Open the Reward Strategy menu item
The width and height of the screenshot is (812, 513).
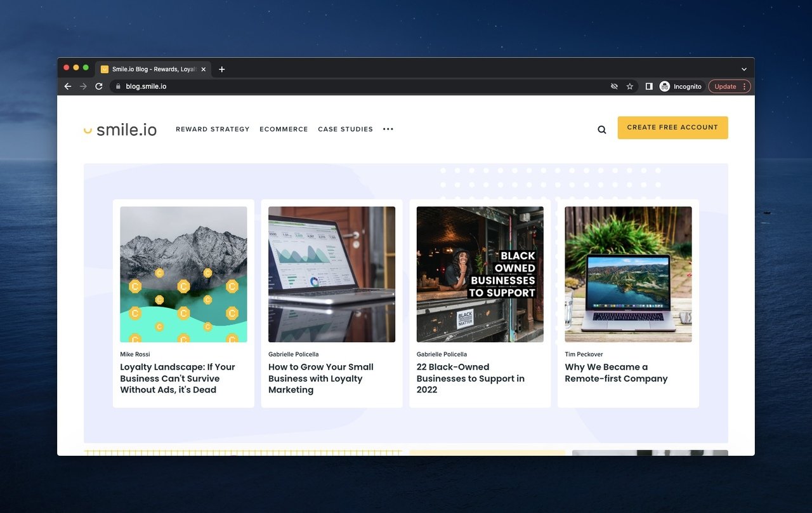(x=213, y=129)
